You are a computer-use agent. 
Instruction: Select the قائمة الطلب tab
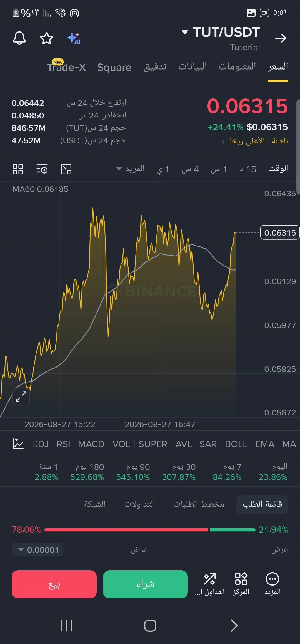pyautogui.click(x=262, y=504)
